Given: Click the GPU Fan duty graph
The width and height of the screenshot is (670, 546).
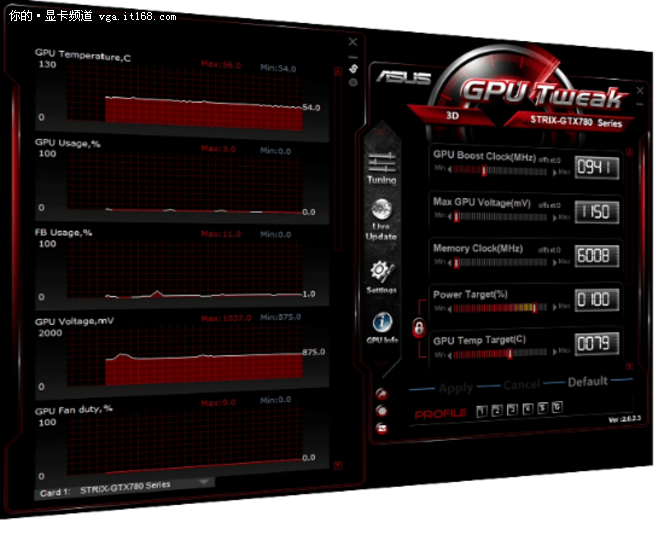Looking at the screenshot, I should 185,442.
